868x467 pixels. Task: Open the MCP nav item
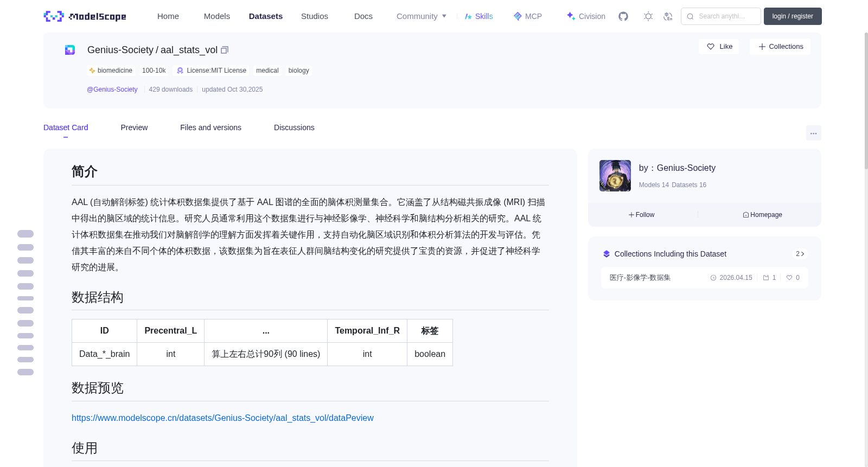[528, 16]
